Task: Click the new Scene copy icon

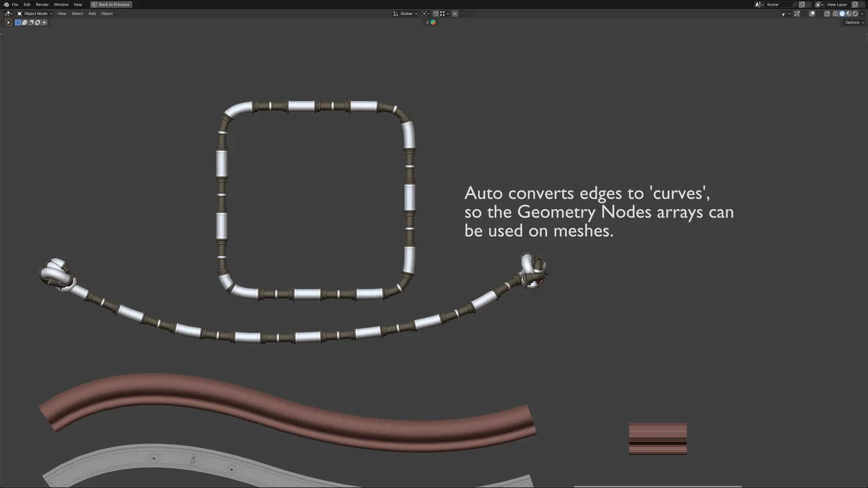Action: 802,4
